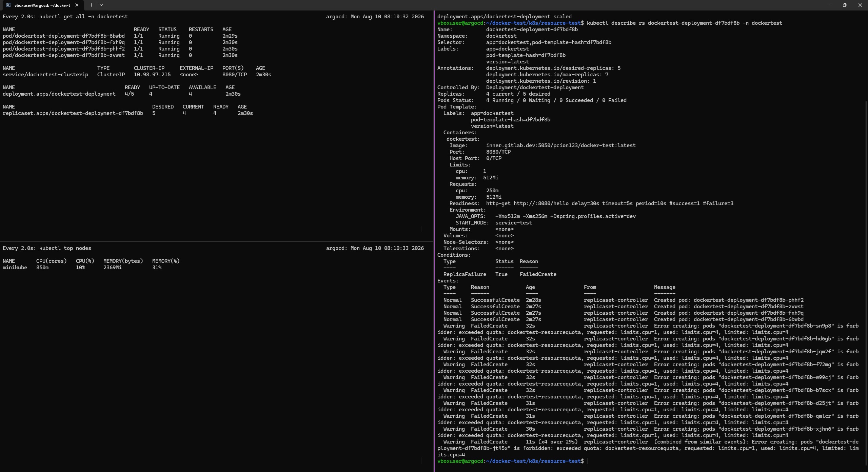Click the 2369Mi memory value
The height and width of the screenshot is (472, 868).
tap(113, 268)
